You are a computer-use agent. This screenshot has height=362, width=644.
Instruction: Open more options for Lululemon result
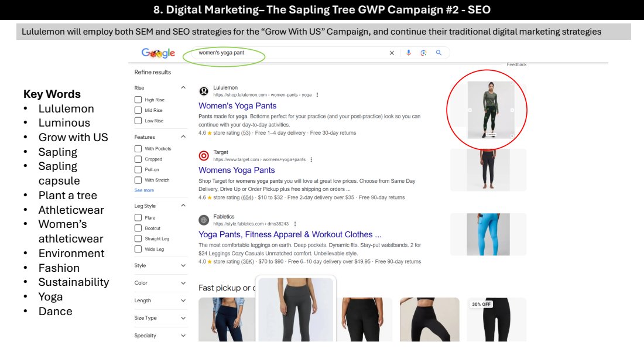317,95
